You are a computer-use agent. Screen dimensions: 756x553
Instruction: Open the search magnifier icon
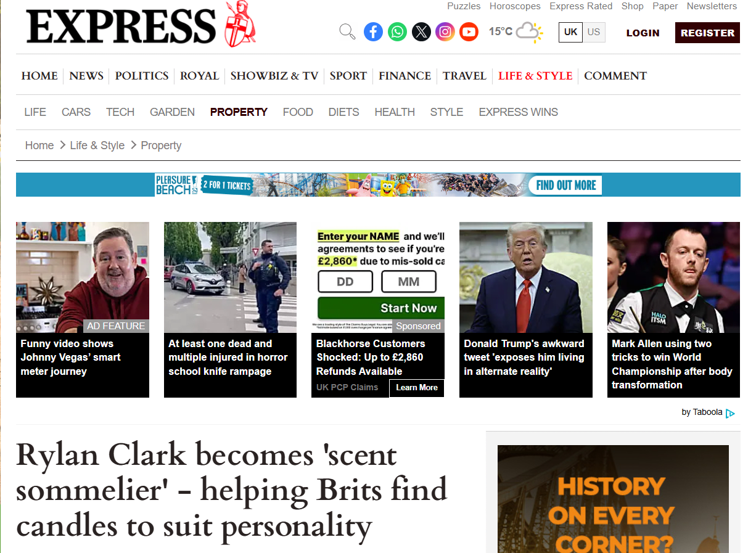tap(347, 31)
